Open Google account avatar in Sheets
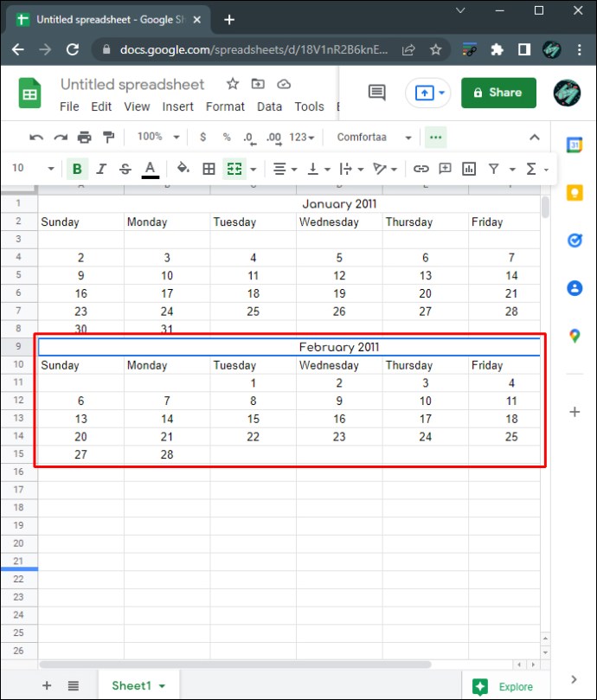 (x=567, y=93)
